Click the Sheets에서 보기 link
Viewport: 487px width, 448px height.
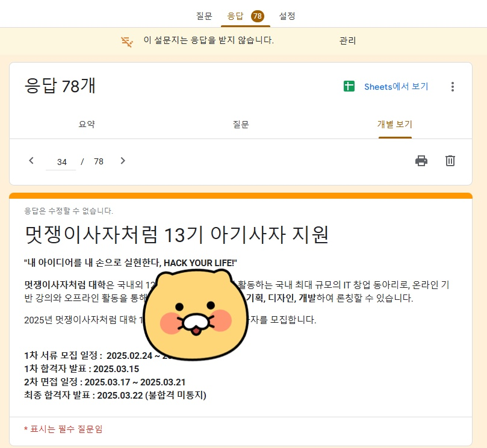coord(396,86)
